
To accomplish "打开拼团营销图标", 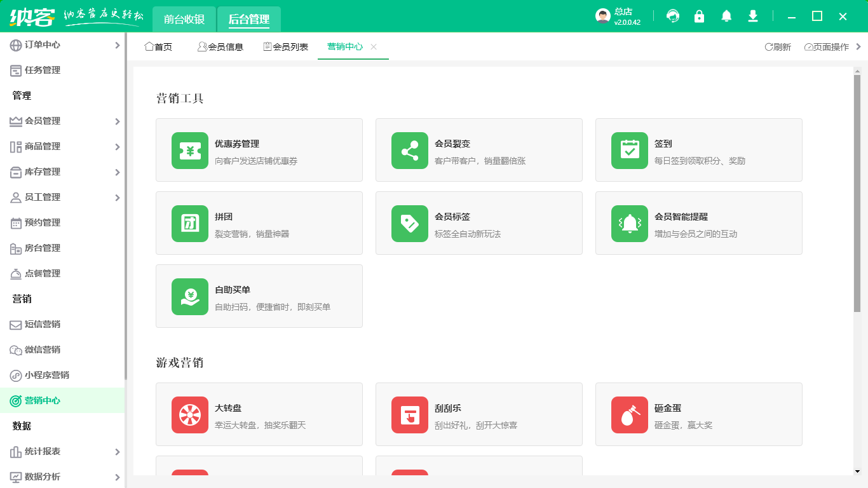I will click(x=189, y=223).
